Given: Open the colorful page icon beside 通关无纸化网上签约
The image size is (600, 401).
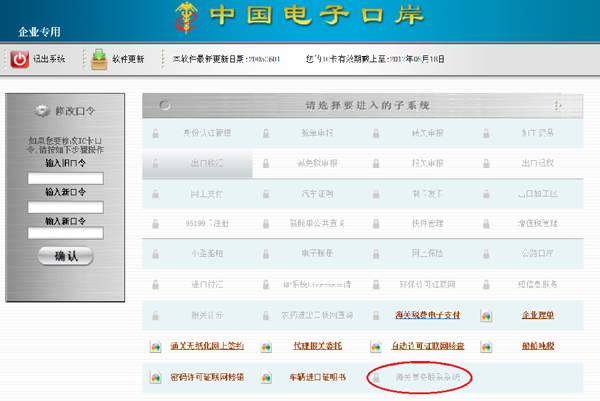Looking at the screenshot, I should pyautogui.click(x=156, y=347).
